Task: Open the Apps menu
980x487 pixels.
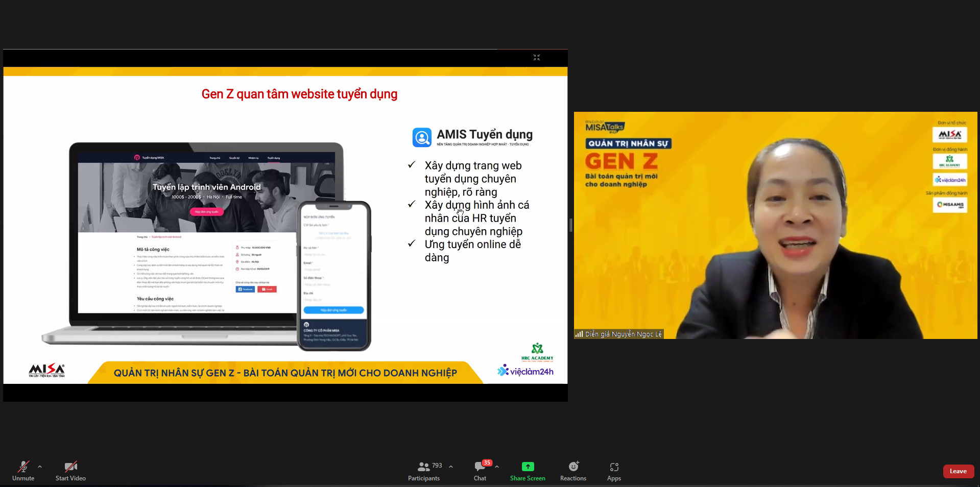Action: [614, 471]
